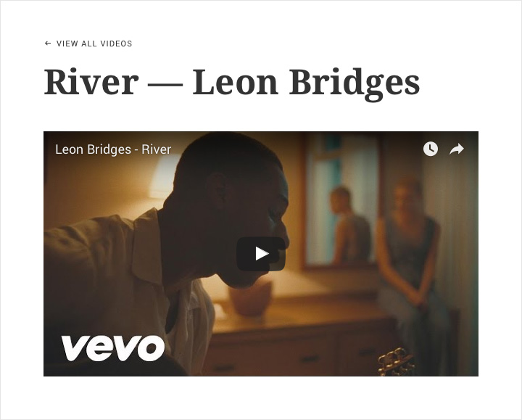The height and width of the screenshot is (420, 522).
Task: Click the left arrow back icon
Action: click(x=48, y=44)
